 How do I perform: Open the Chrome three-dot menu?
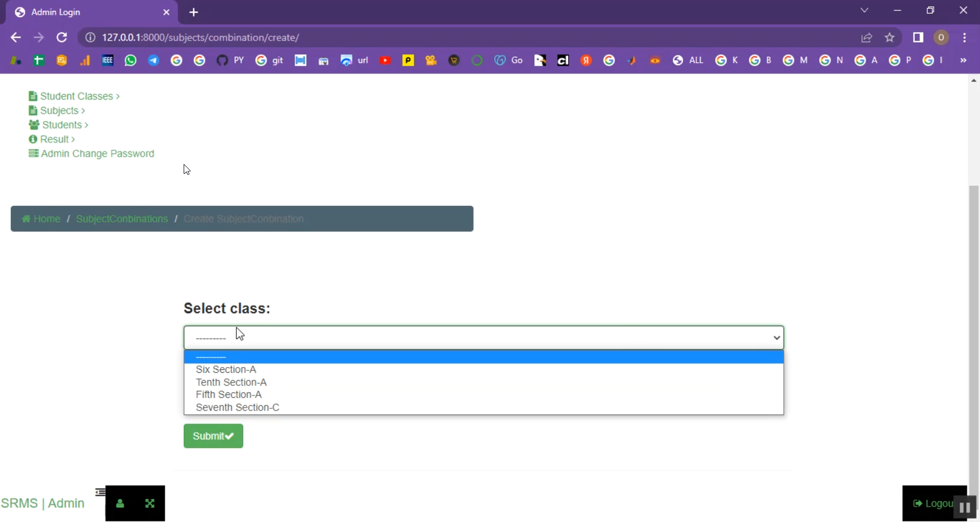point(965,37)
